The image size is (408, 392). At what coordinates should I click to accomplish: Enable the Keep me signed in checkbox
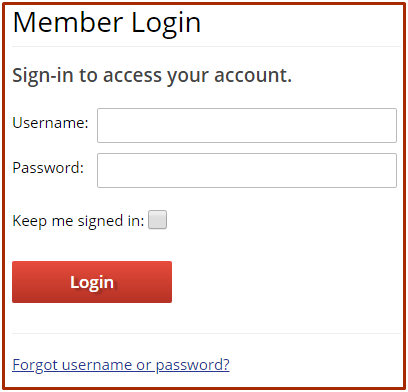(x=157, y=220)
